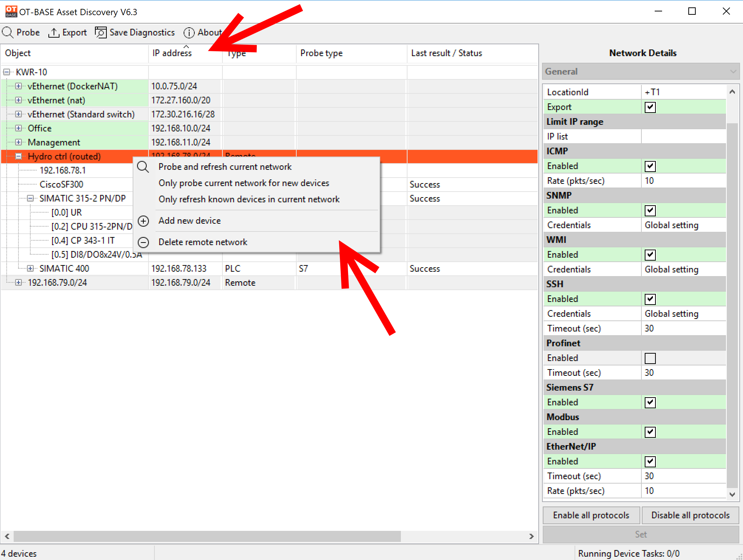Click Enable all protocols button
The width and height of the screenshot is (743, 560).
point(591,515)
